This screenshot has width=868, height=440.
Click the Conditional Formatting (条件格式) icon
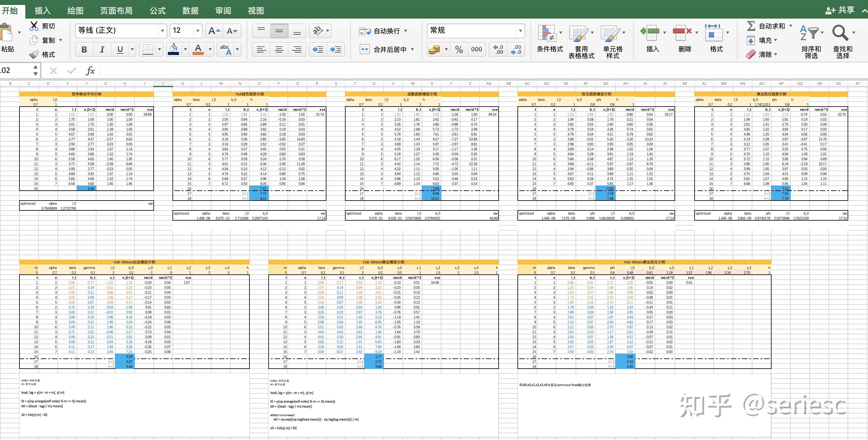click(547, 33)
